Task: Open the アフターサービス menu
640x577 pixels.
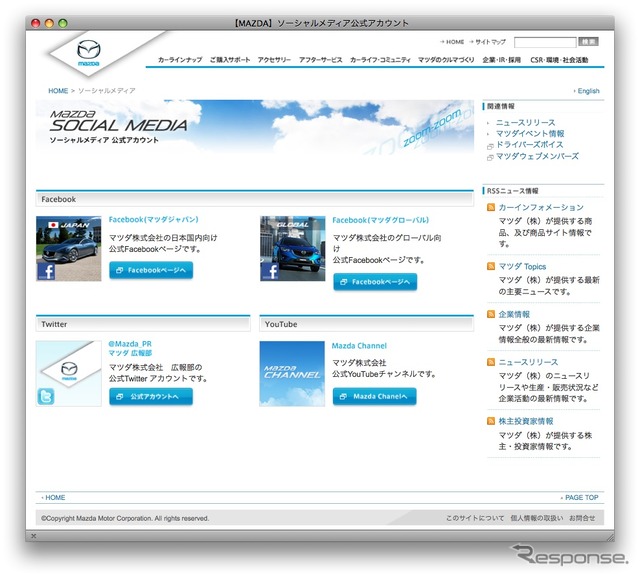Action: click(320, 60)
